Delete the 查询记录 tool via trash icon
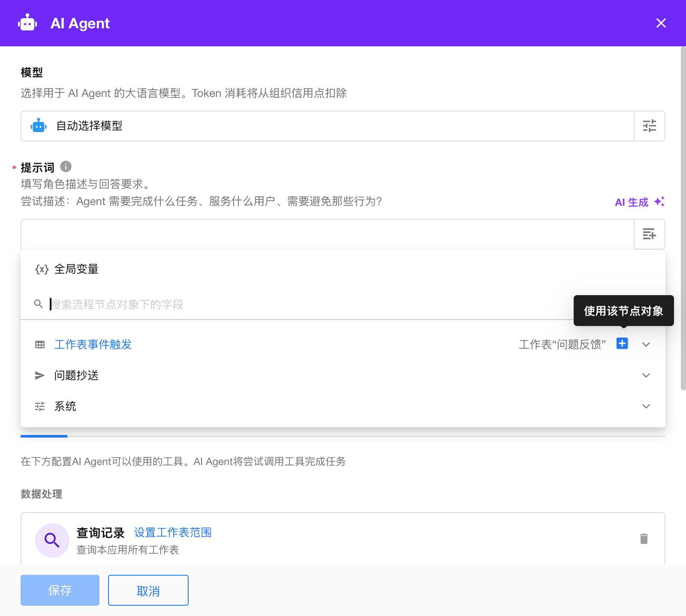This screenshot has height=616, width=686. (x=644, y=539)
